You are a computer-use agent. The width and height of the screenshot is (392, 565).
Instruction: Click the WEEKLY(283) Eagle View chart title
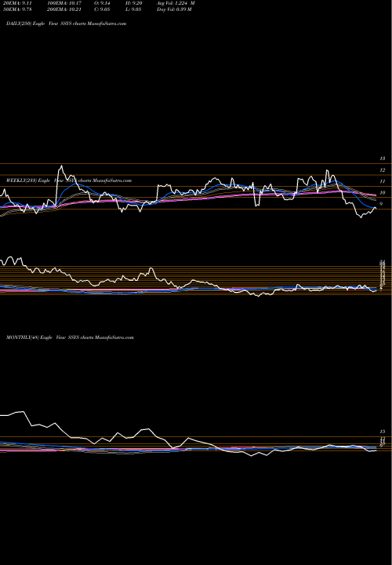click(69, 180)
